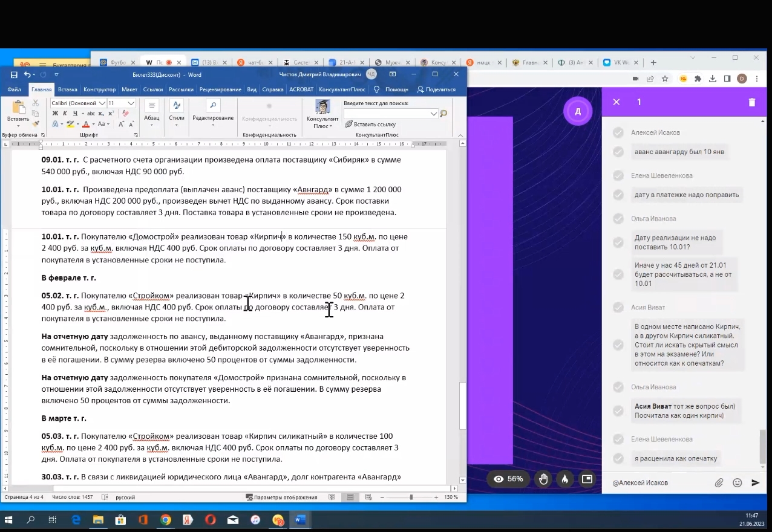Click Поделиться share button
Image resolution: width=772 pixels, height=532 pixels.
pos(436,89)
